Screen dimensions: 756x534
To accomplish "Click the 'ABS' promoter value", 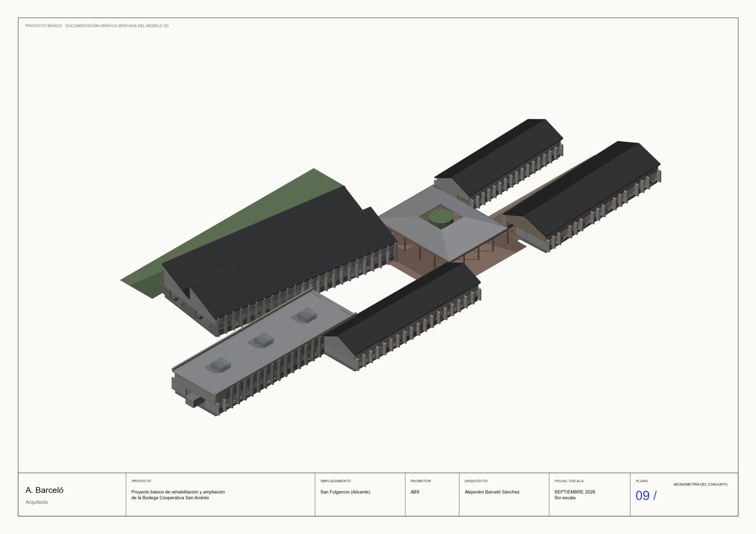I will 415,492.
